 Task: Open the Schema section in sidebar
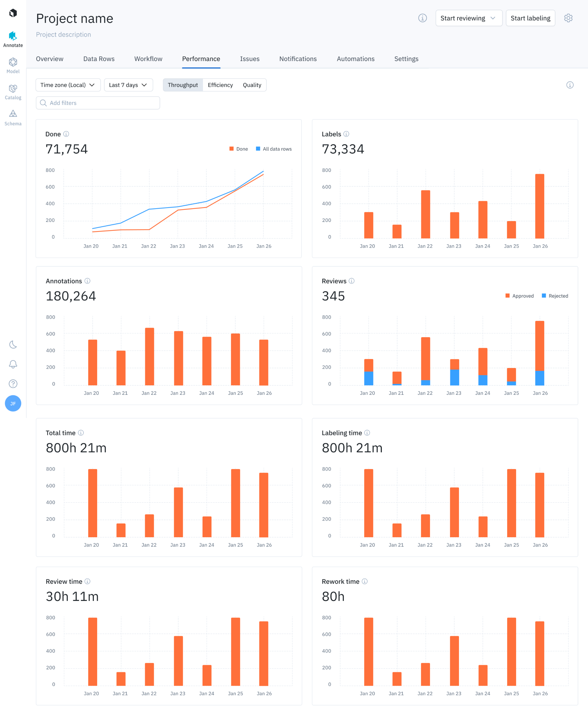[x=13, y=118]
